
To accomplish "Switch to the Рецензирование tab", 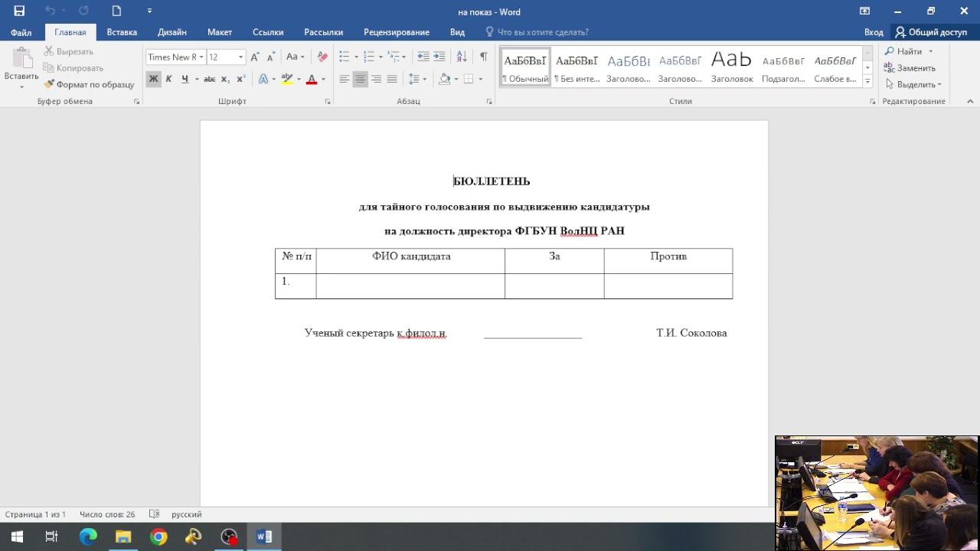I will point(397,32).
